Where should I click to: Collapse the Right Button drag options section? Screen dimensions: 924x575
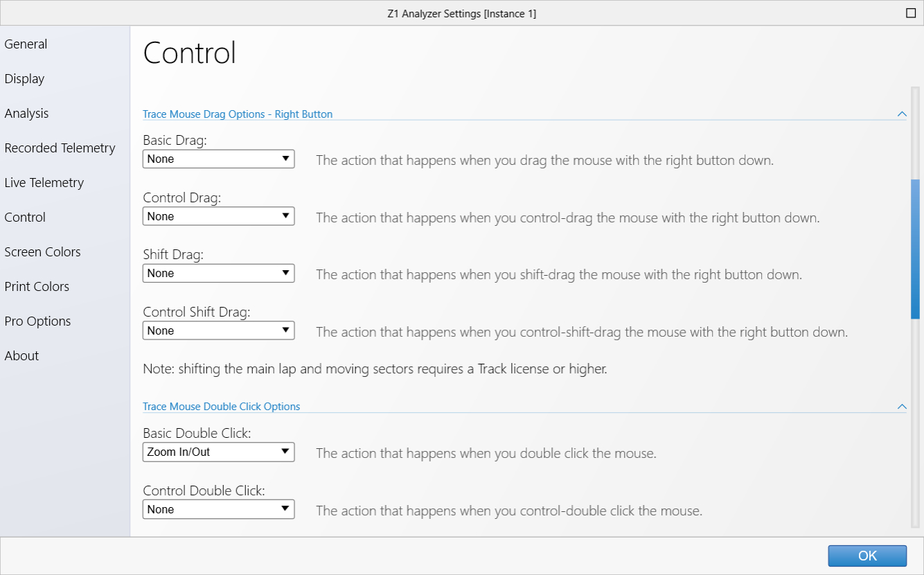(901, 114)
